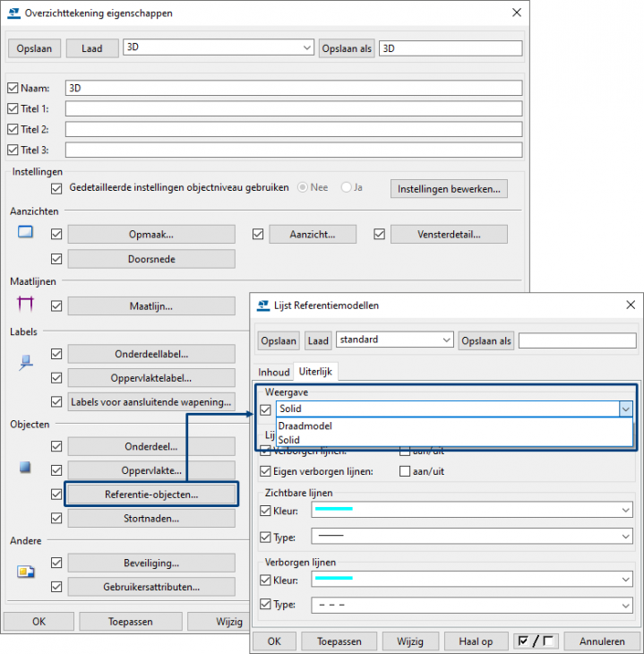
Task: Toggle the Naam checkbox
Action: (x=13, y=88)
